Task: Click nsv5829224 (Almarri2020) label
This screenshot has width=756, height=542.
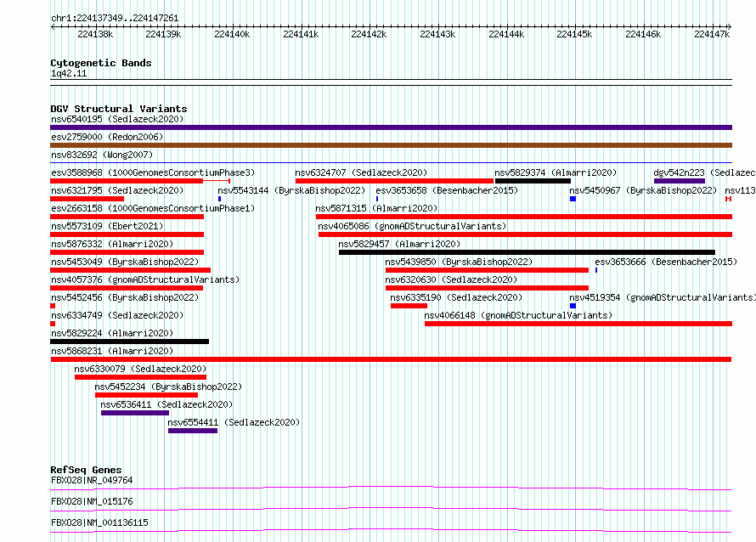Action: 112,333
